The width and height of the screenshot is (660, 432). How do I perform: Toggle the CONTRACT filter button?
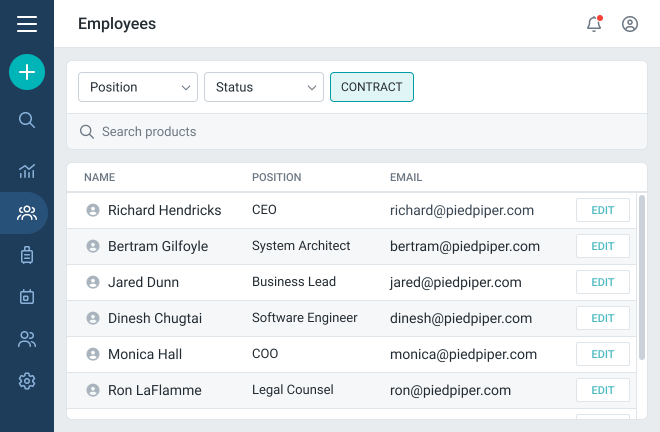372,87
